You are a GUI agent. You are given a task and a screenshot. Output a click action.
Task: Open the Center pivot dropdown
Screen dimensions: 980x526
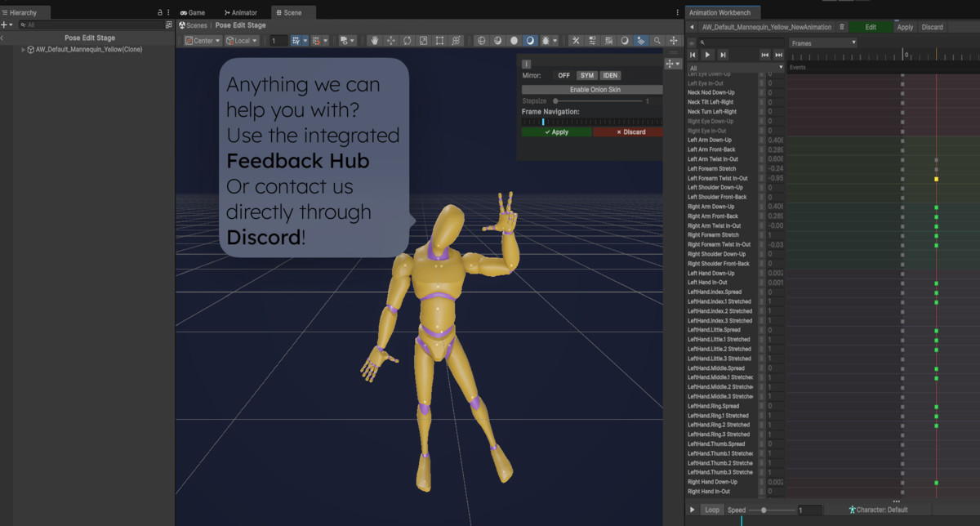[x=203, y=40]
